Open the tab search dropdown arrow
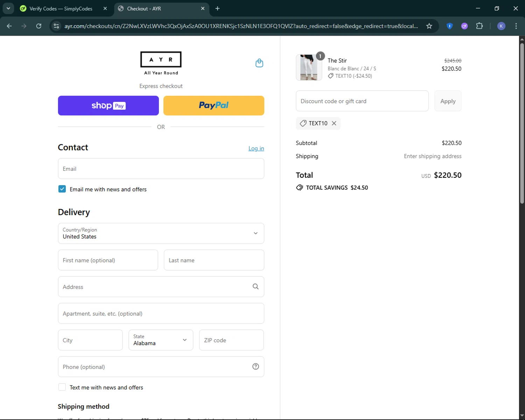The height and width of the screenshot is (420, 525). click(8, 8)
